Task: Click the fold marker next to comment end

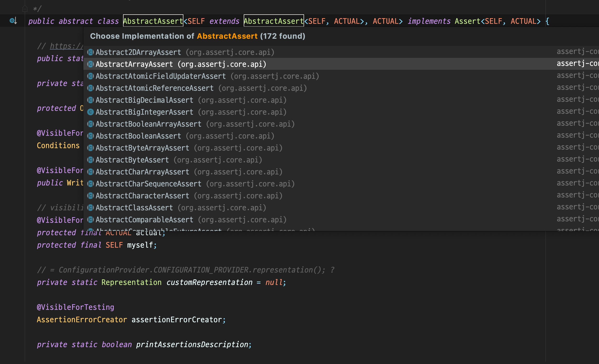Action: 25,9
